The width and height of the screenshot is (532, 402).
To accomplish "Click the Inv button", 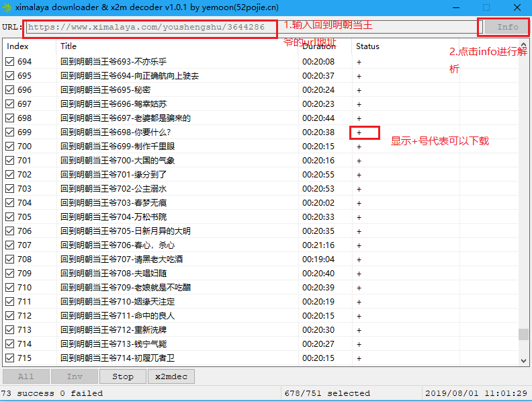I will click(x=75, y=376).
